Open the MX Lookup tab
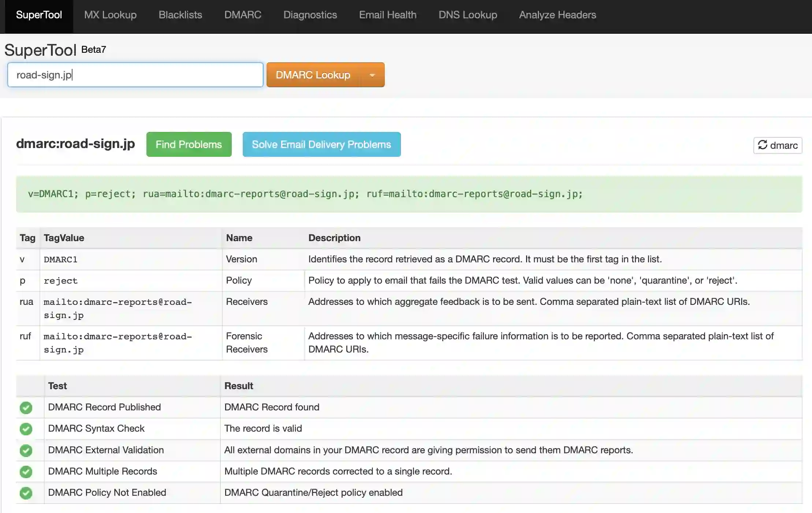The width and height of the screenshot is (812, 513). tap(110, 15)
